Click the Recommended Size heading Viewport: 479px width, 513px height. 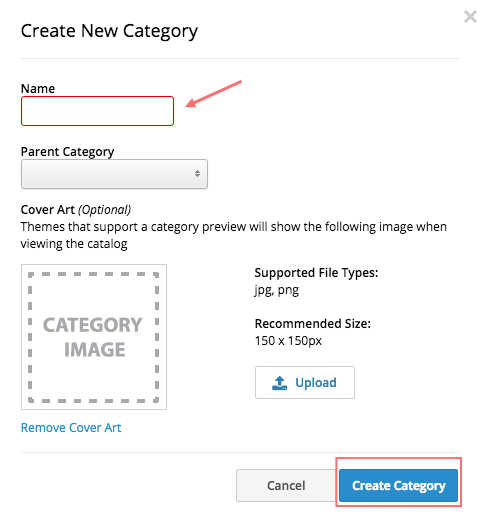[x=313, y=324]
